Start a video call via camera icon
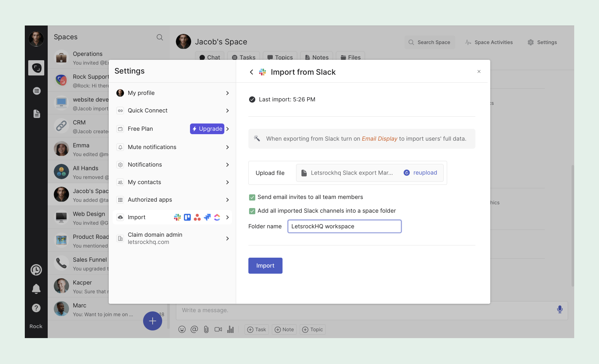The height and width of the screenshot is (364, 599). click(218, 329)
